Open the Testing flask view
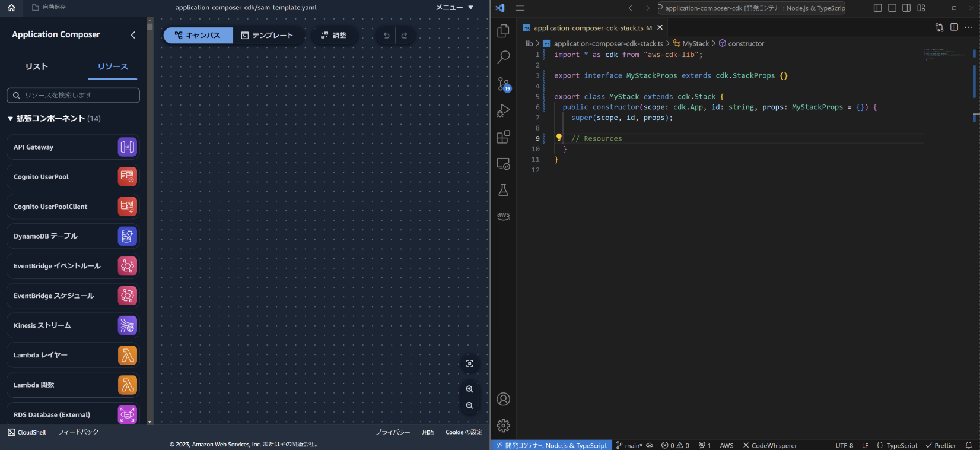This screenshot has width=980, height=450. [x=503, y=190]
